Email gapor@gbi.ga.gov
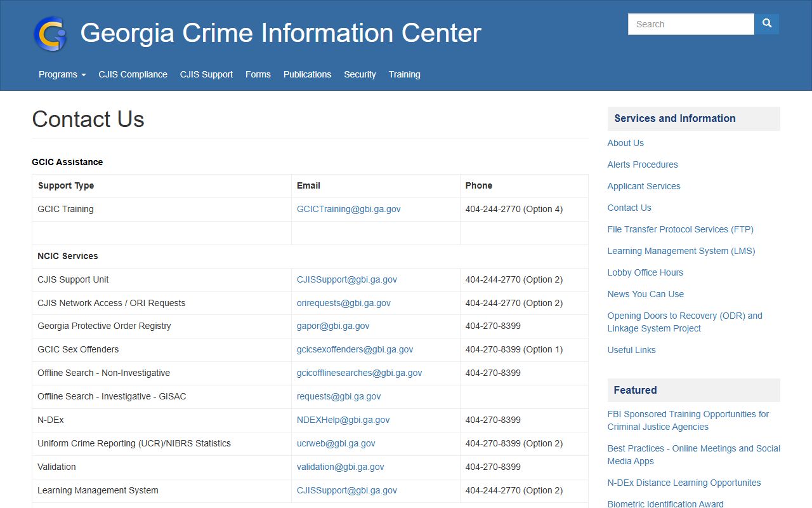 tap(333, 326)
